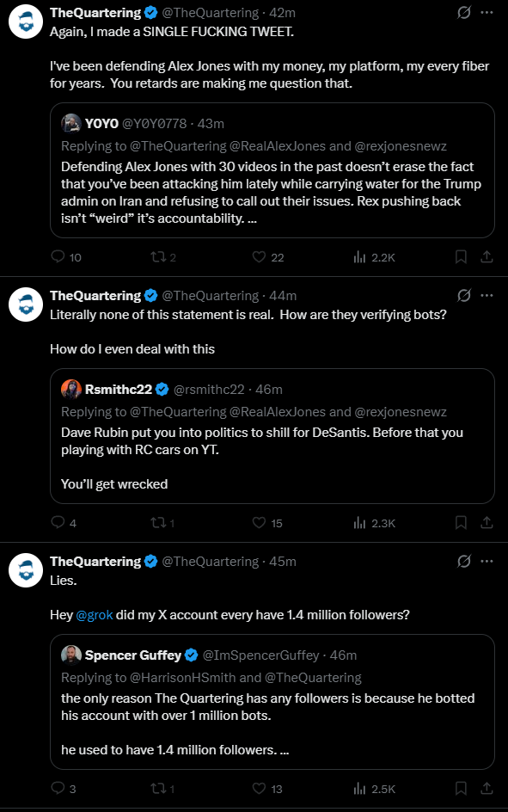Open more options on the 44m tweet
Viewport: 508px width, 812px height.
pos(487,295)
